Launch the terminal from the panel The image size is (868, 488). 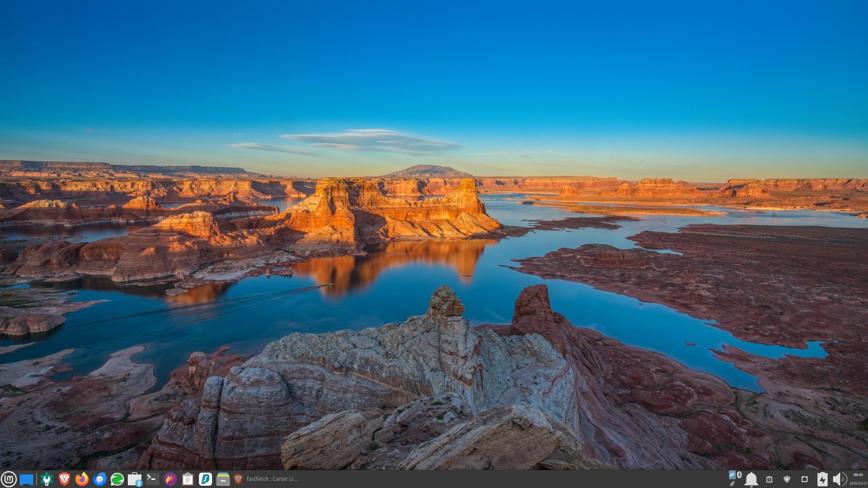click(x=152, y=479)
